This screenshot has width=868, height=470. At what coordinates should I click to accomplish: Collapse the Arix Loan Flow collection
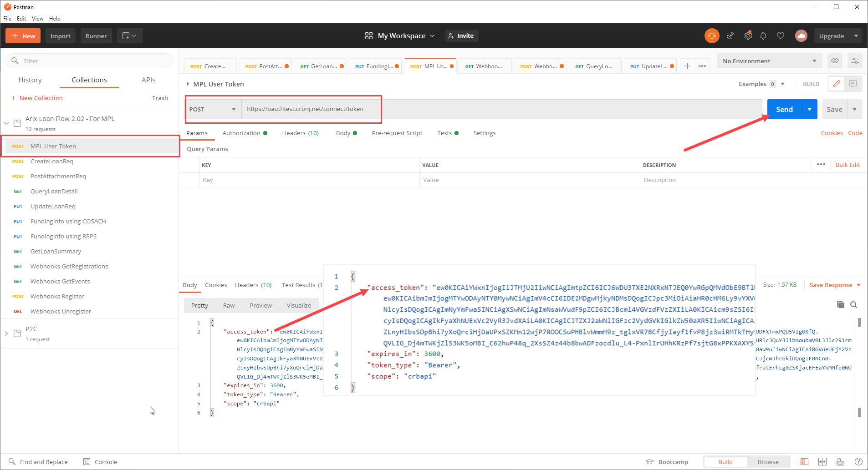pos(6,123)
